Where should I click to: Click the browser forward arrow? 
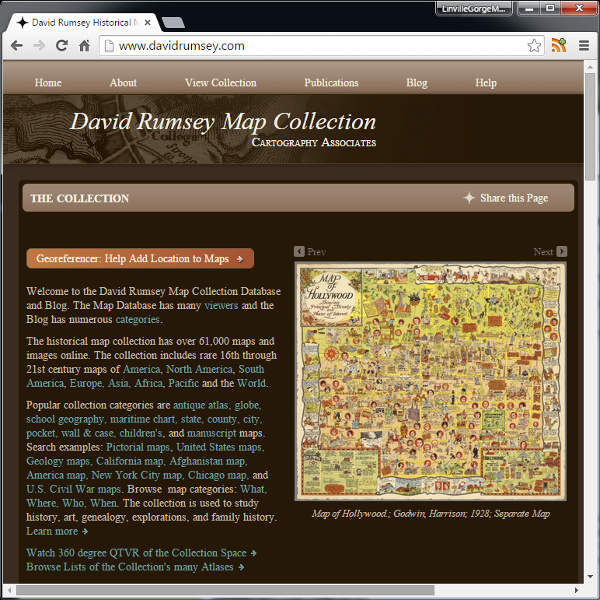(39, 46)
